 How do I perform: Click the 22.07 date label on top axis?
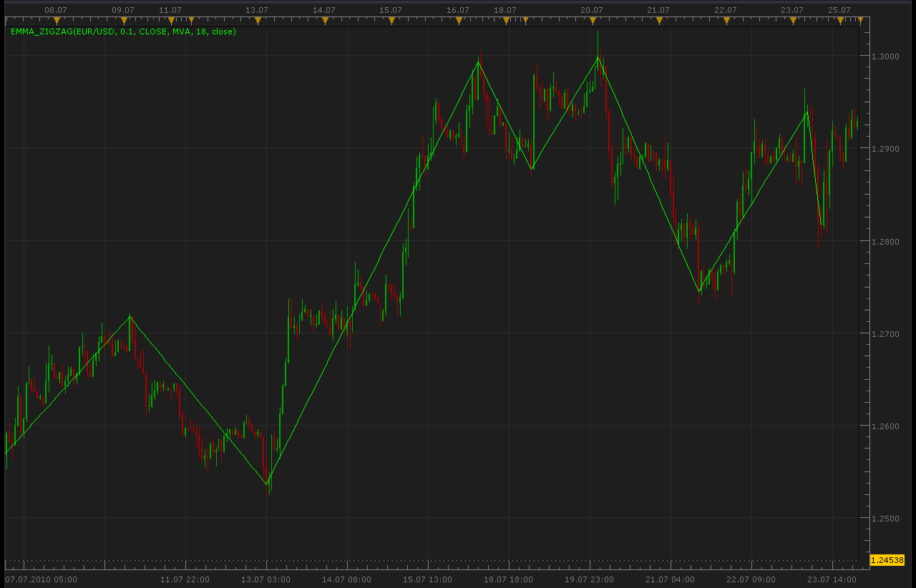click(726, 10)
